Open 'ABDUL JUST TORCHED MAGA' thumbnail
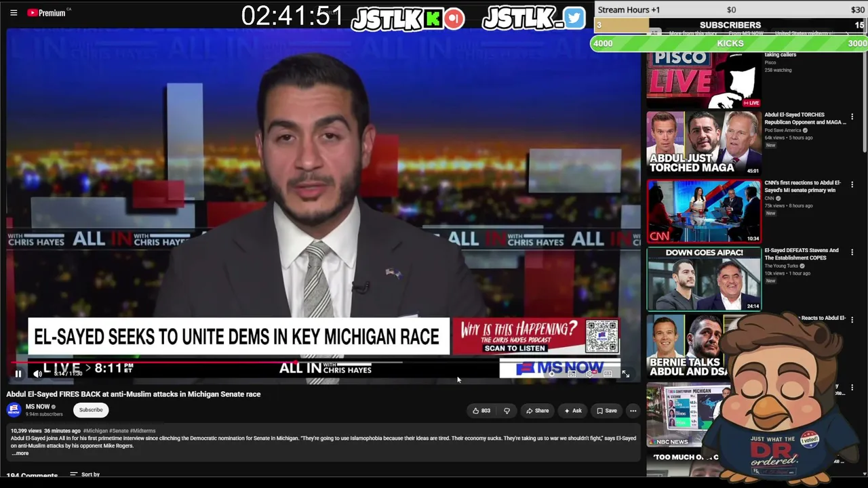 704,143
